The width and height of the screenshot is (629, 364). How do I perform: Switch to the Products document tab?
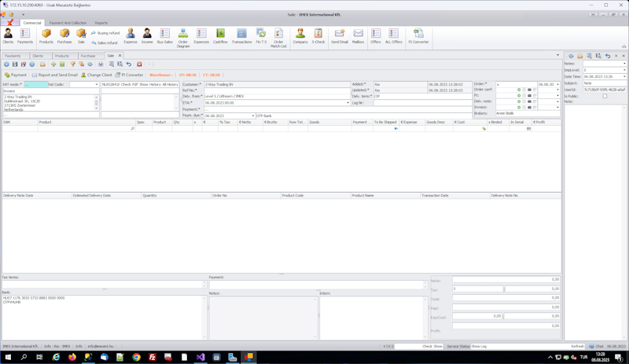click(x=62, y=56)
